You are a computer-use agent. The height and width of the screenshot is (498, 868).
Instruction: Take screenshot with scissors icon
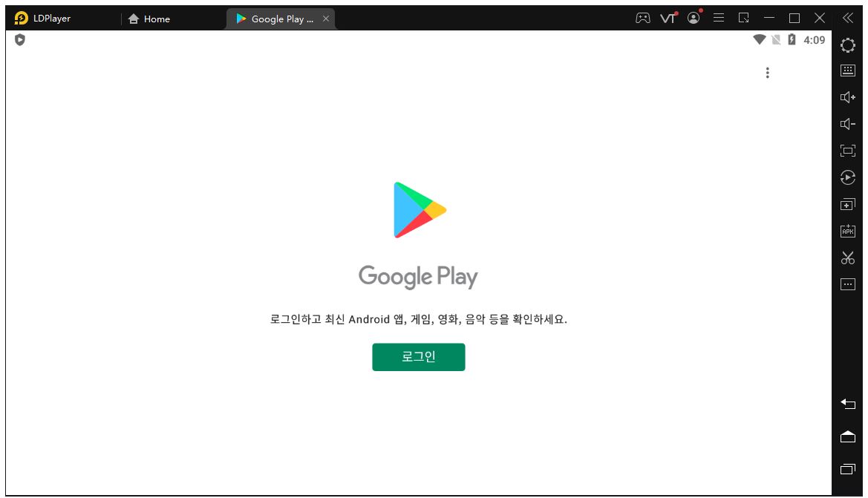[847, 258]
